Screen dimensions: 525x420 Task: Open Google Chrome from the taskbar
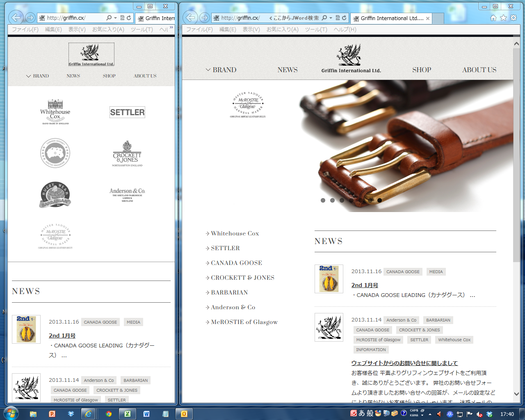(109, 414)
